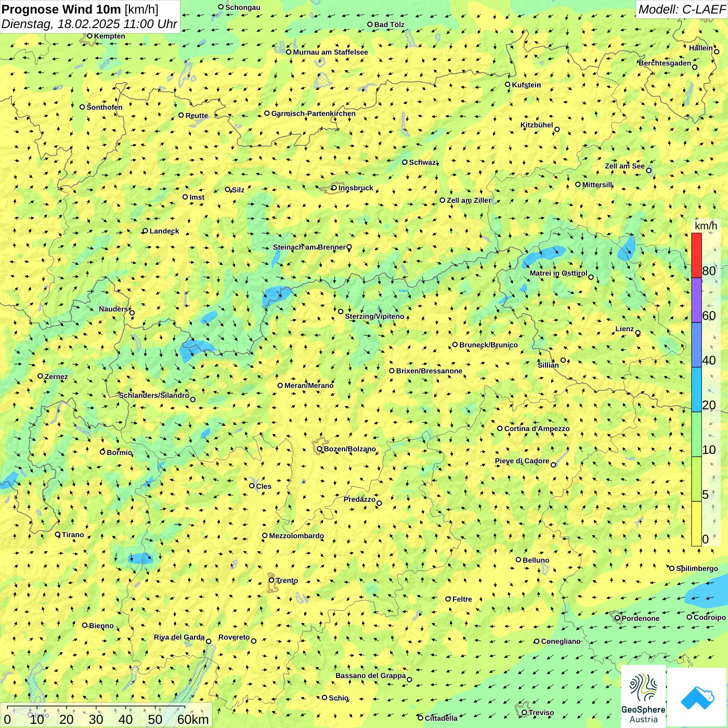
Task: Click the Riva del Garda marker circle
Action: 209,641
